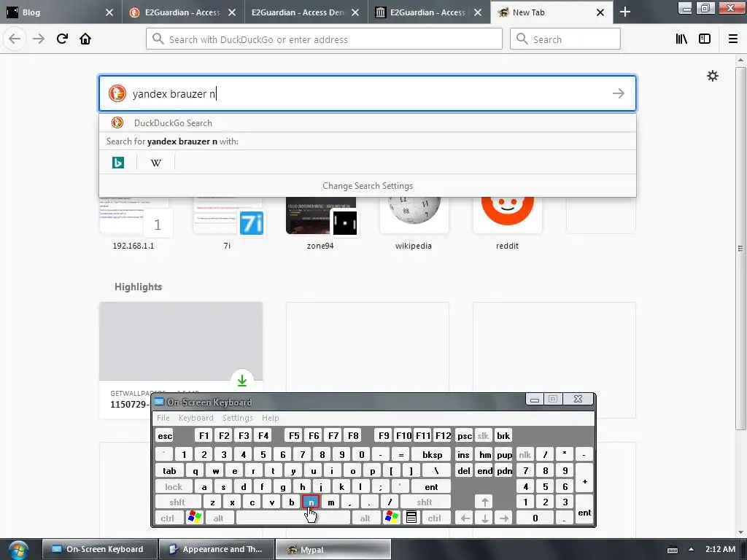Click the right arrow key on on-screen keyboard

[504, 518]
